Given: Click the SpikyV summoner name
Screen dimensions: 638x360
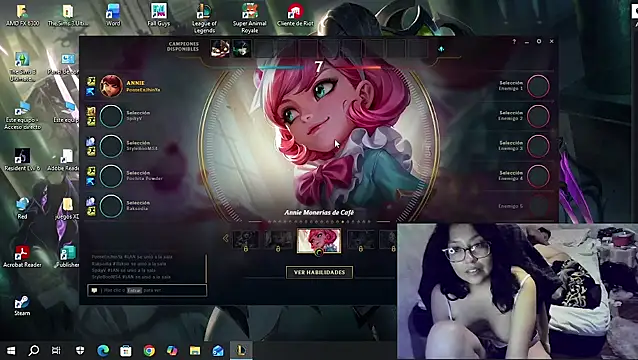Looking at the screenshot, I should pos(135,119).
